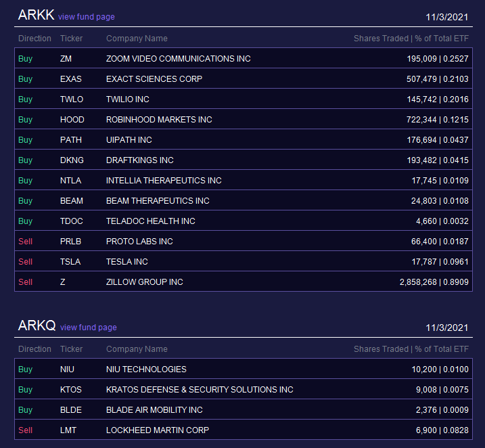Viewport: 485px width, 448px height.
Task: Click the DKNG ticker
Action: (72, 160)
